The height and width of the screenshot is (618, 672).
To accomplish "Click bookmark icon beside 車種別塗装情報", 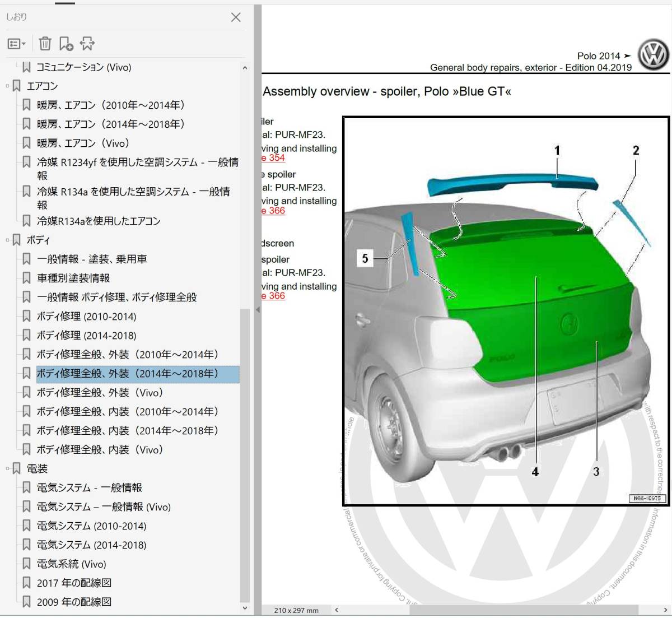I will coord(26,278).
